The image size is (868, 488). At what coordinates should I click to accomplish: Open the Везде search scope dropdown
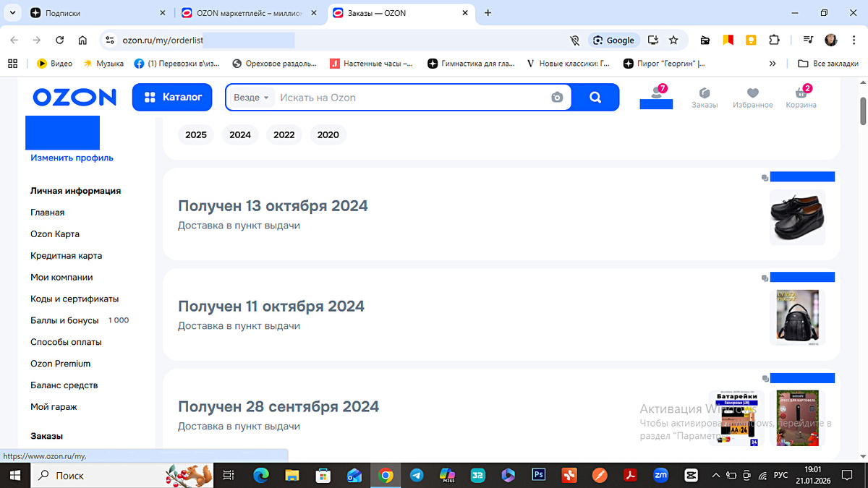[x=250, y=97]
